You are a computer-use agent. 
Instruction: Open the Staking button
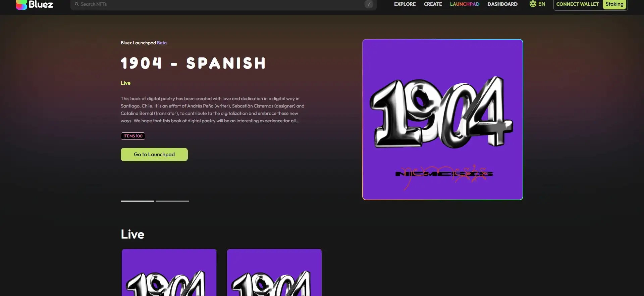(x=614, y=4)
